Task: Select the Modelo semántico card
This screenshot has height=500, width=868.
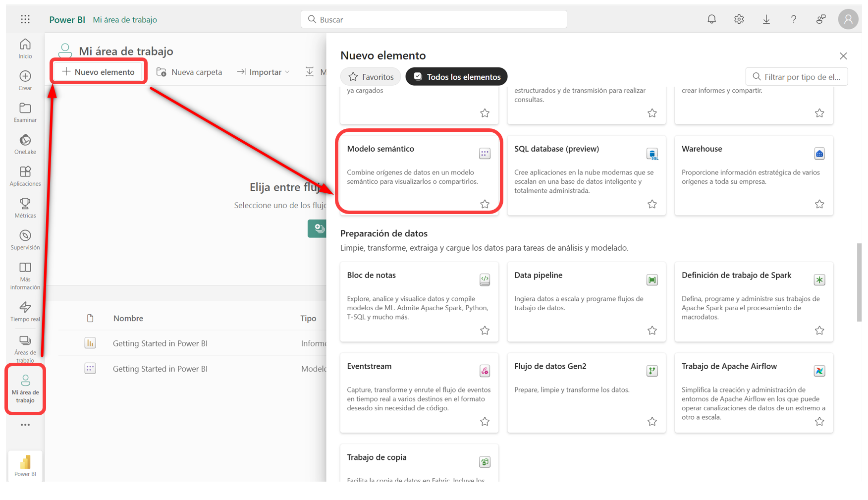Action: point(419,175)
